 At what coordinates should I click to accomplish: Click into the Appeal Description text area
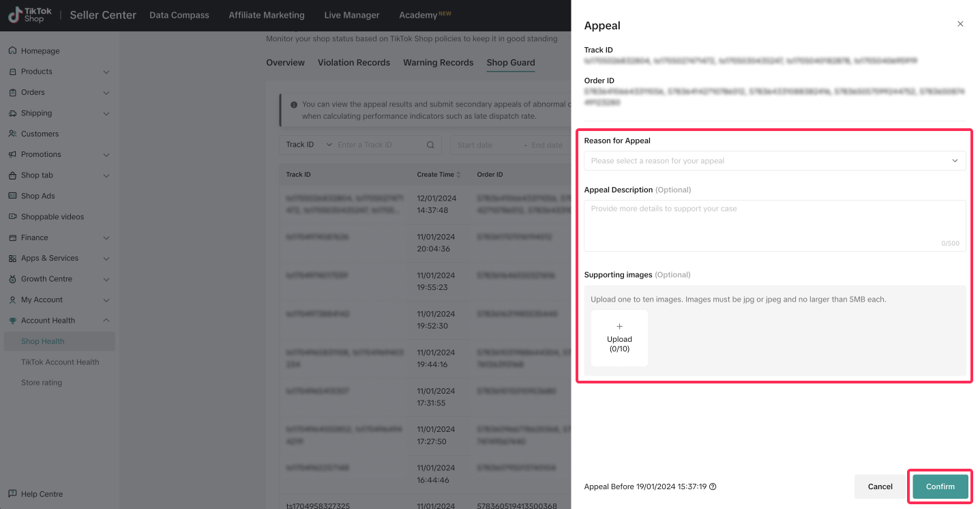pos(774,225)
